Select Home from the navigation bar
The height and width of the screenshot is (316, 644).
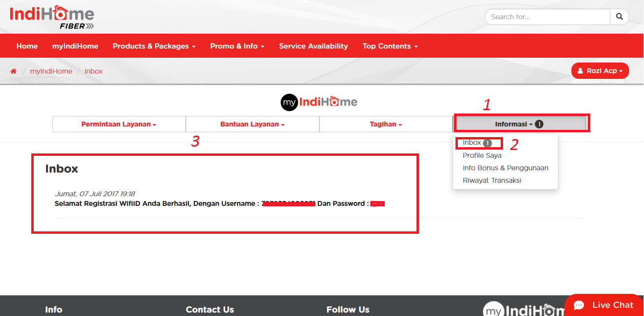(x=27, y=46)
